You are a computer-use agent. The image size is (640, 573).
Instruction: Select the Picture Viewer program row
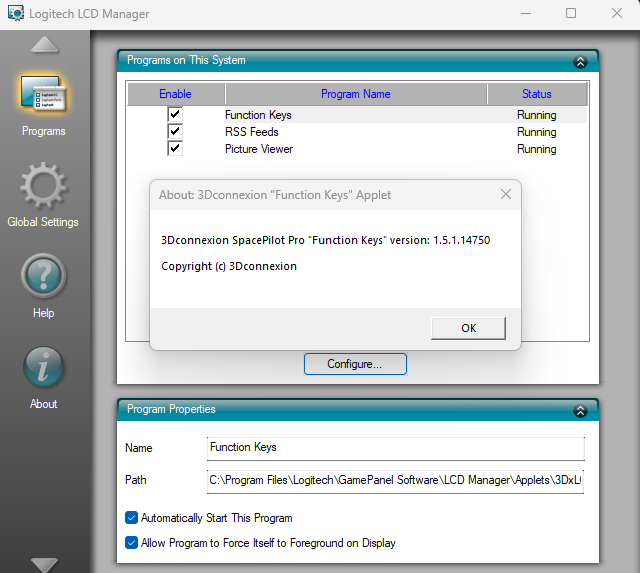click(357, 149)
